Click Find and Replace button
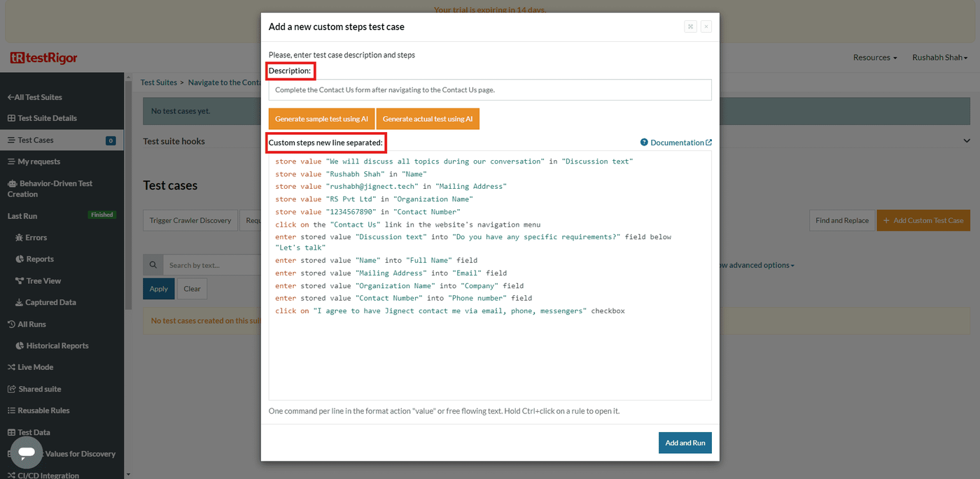The width and height of the screenshot is (980, 479). pyautogui.click(x=842, y=220)
